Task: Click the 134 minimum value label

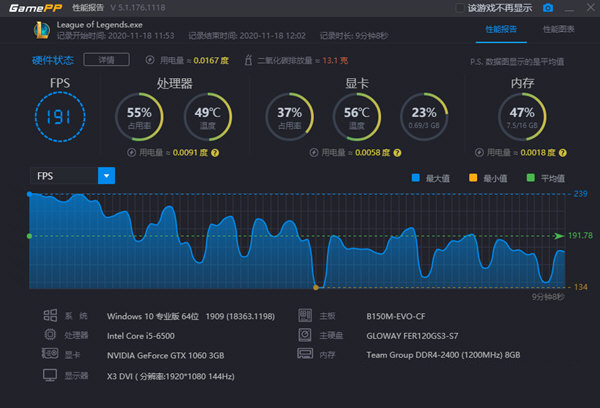Action: [x=580, y=287]
